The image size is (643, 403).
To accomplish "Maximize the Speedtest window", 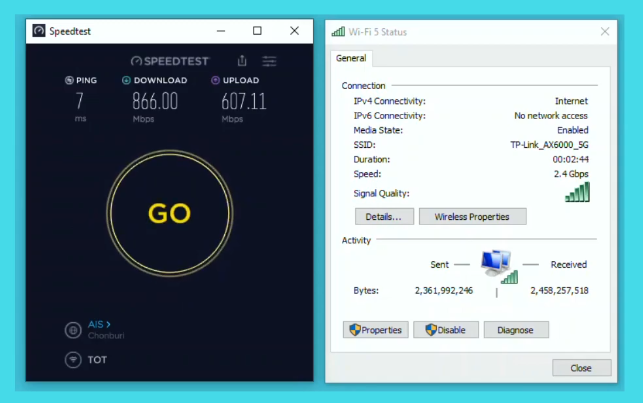I will [257, 31].
